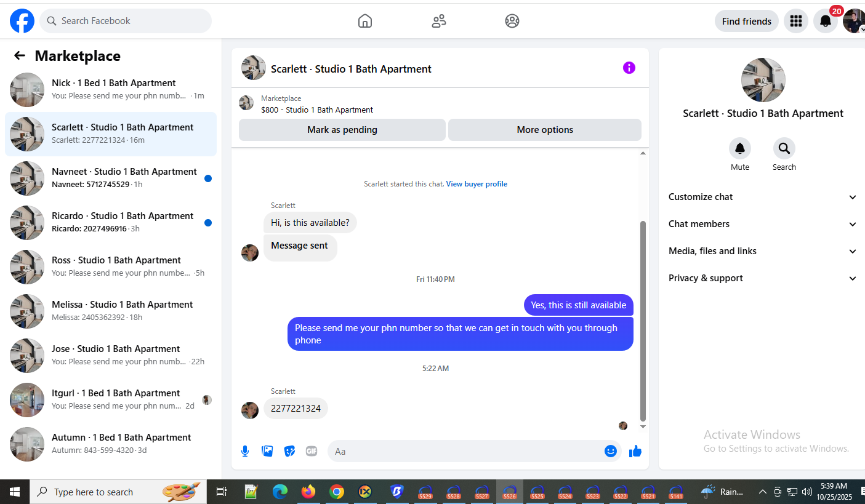Screen dimensions: 865x504
Task: Open Navneet Studio 1 Bath conversation
Action: pyautogui.click(x=111, y=178)
